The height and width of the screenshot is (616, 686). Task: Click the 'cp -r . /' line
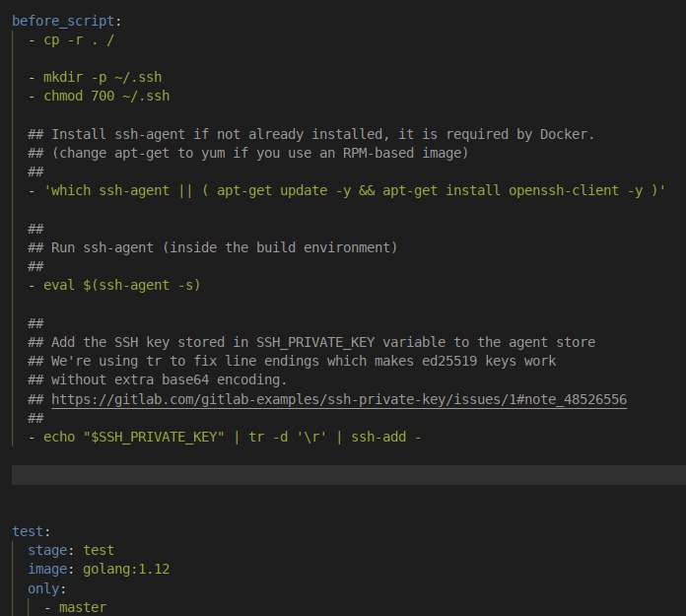[x=71, y=39]
